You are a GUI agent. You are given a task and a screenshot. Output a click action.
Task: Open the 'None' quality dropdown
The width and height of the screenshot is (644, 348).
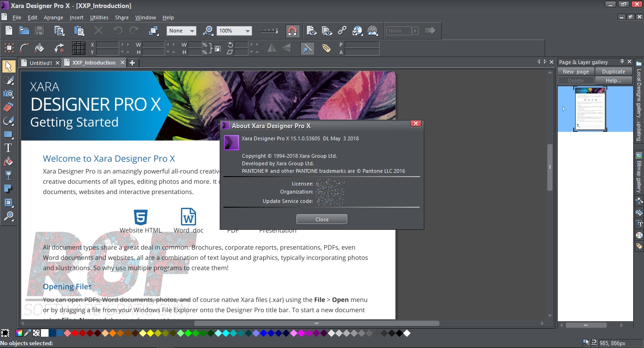click(182, 31)
